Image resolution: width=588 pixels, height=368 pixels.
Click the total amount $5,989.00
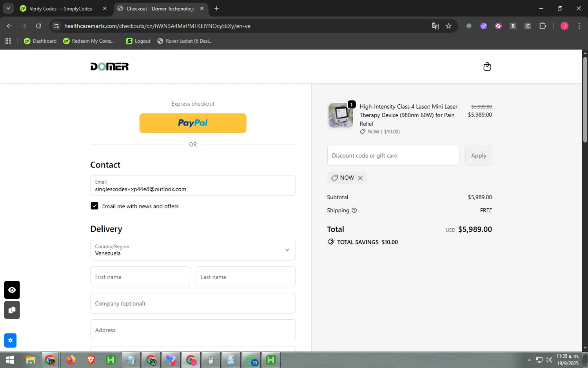tap(475, 229)
